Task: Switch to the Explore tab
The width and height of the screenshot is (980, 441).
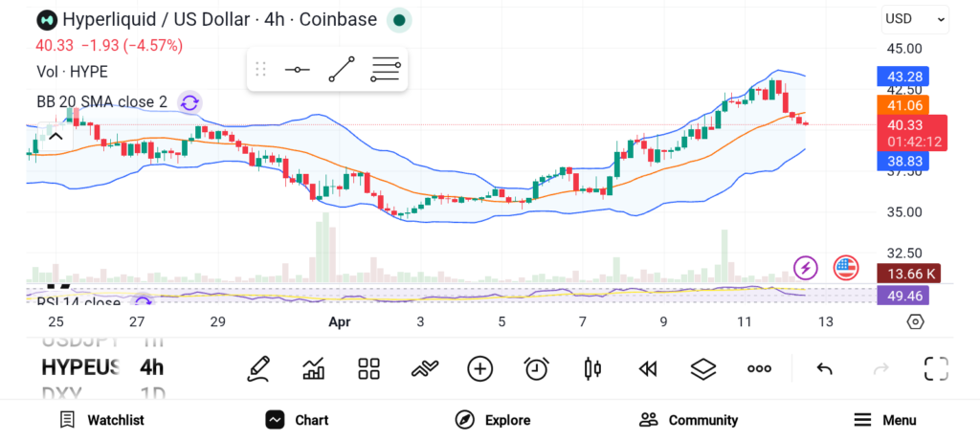Action: pyautogui.click(x=493, y=420)
